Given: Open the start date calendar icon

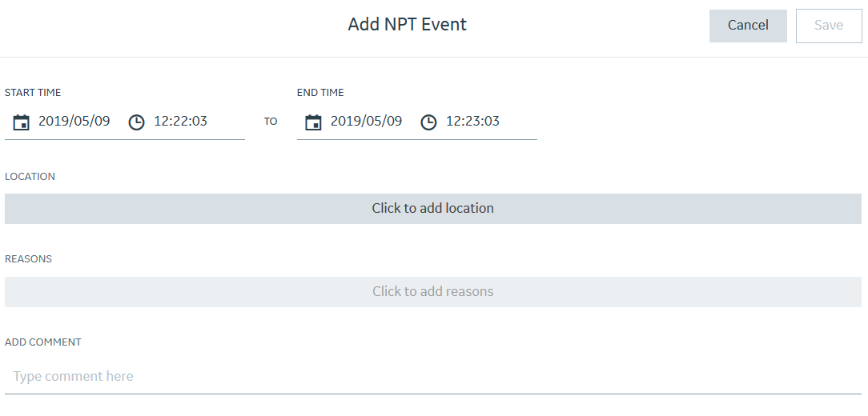Looking at the screenshot, I should click(x=21, y=122).
